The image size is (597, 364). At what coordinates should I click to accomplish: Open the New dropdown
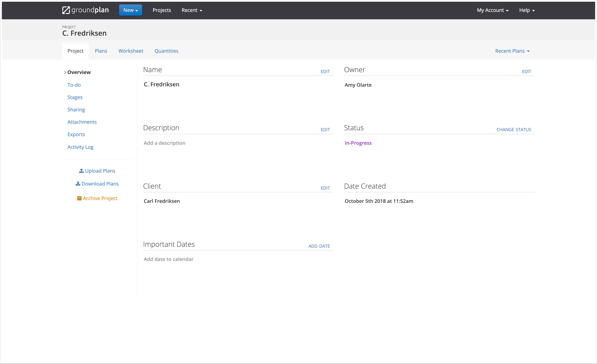coord(130,10)
